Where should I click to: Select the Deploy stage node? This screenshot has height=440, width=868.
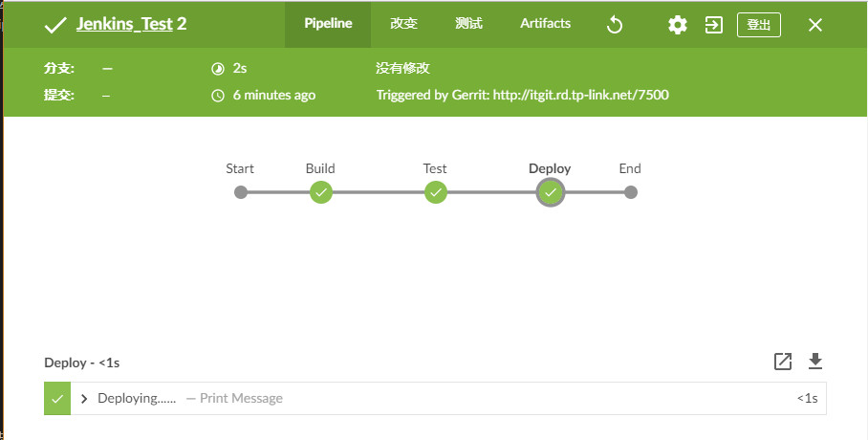pyautogui.click(x=550, y=192)
